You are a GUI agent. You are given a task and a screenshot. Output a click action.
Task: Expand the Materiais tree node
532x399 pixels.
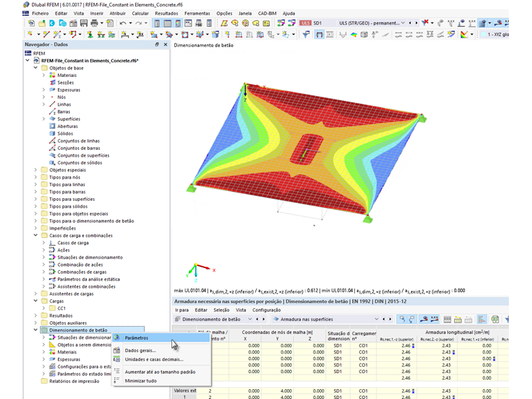click(x=44, y=76)
